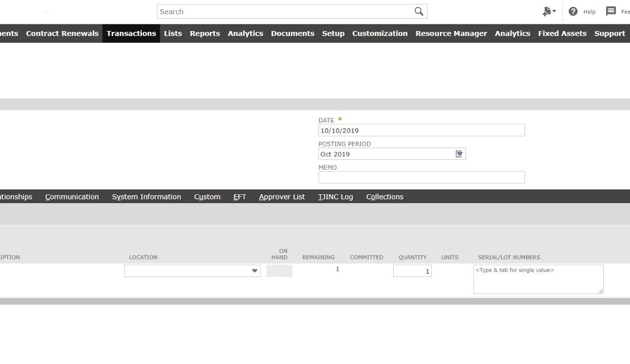
Task: Open the Lists menu
Action: [x=173, y=33]
